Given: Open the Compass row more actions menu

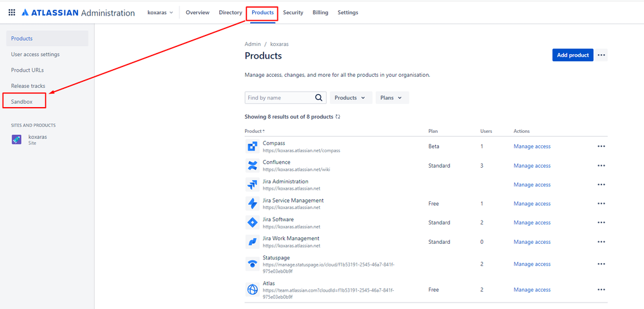Looking at the screenshot, I should pos(601,146).
